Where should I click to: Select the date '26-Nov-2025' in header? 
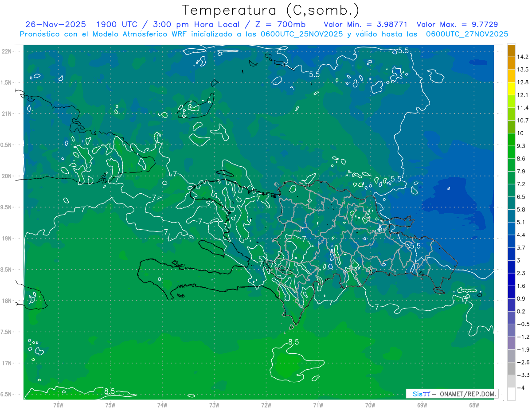tap(55, 24)
